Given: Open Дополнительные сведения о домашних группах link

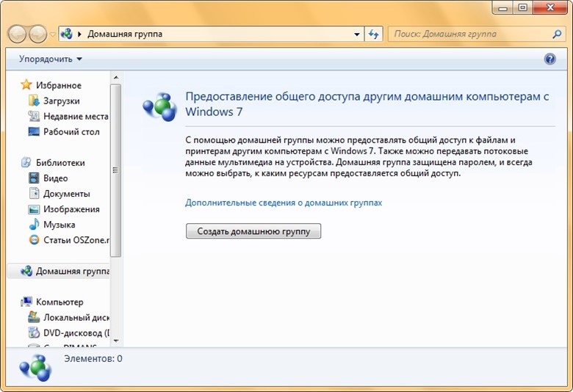Looking at the screenshot, I should (284, 203).
